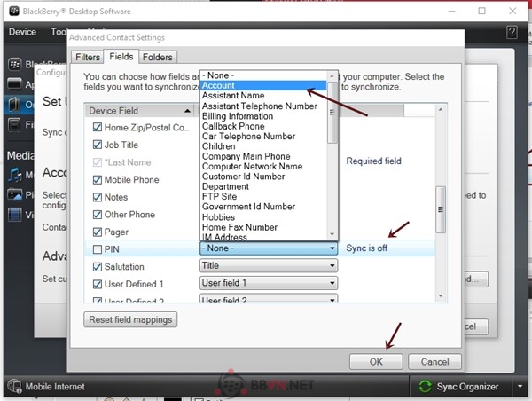The image size is (532, 401).
Task: Expand the User field 1 dropdown
Action: [268, 284]
